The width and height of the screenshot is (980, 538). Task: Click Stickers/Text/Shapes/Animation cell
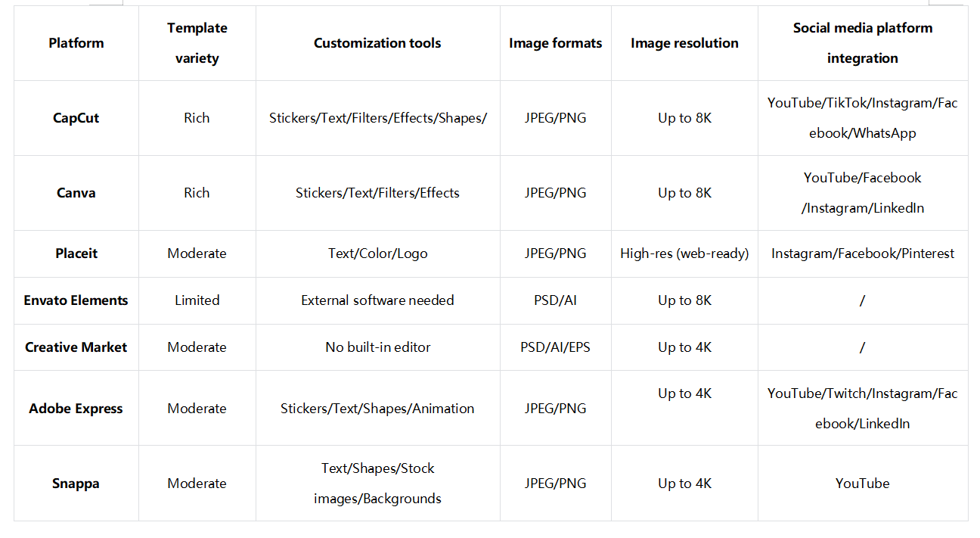[377, 409]
